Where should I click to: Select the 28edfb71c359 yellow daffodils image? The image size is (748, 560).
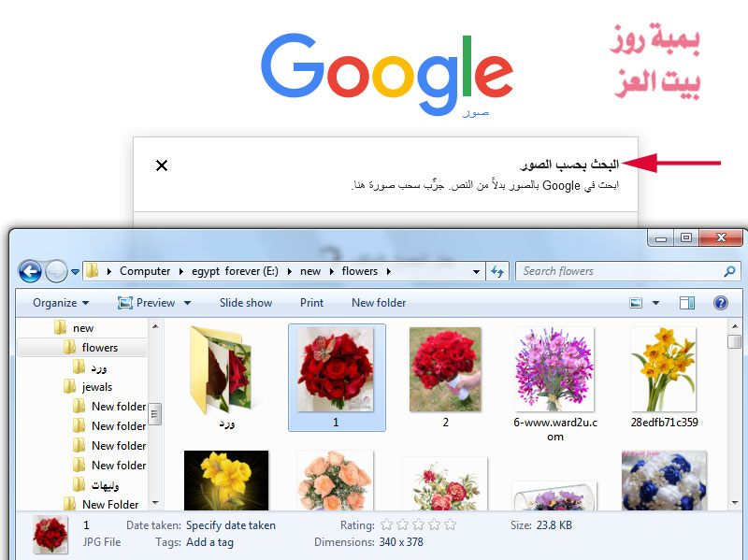664,378
